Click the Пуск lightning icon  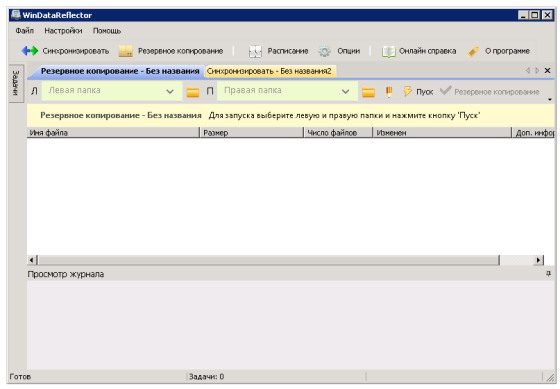tap(408, 91)
